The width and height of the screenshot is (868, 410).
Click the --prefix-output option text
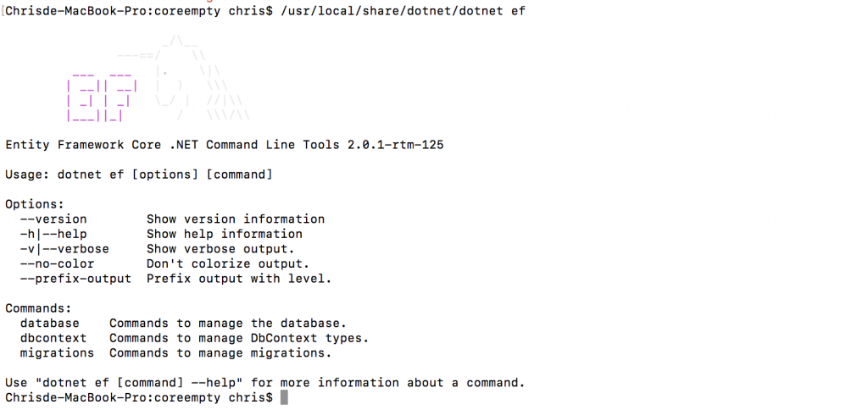click(75, 279)
